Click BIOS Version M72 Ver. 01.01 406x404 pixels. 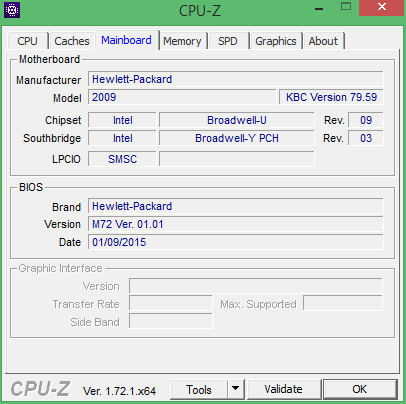click(236, 224)
